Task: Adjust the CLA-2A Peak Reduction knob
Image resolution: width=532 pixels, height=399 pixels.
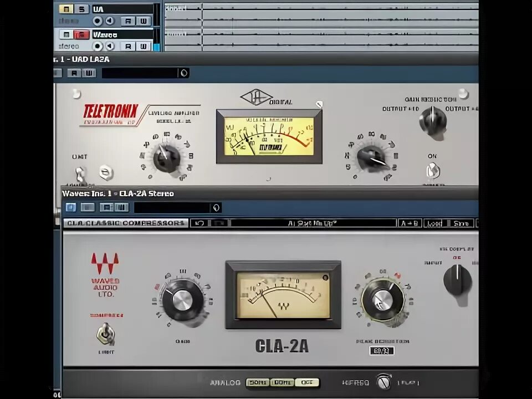Action: pos(382,300)
